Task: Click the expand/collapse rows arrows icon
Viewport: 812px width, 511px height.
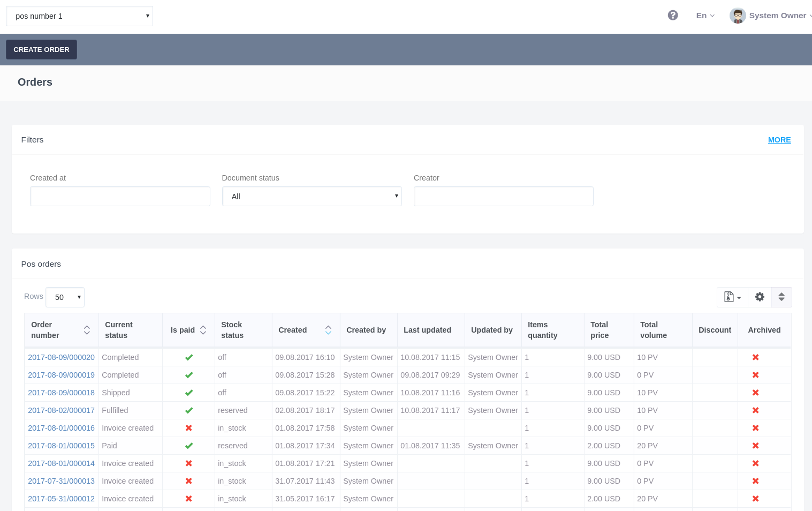Action: tap(781, 297)
